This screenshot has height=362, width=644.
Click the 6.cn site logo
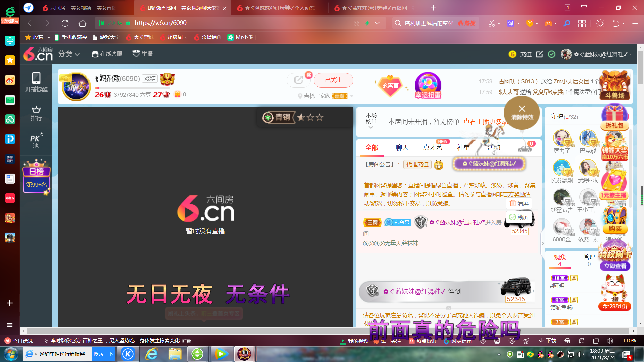click(38, 54)
